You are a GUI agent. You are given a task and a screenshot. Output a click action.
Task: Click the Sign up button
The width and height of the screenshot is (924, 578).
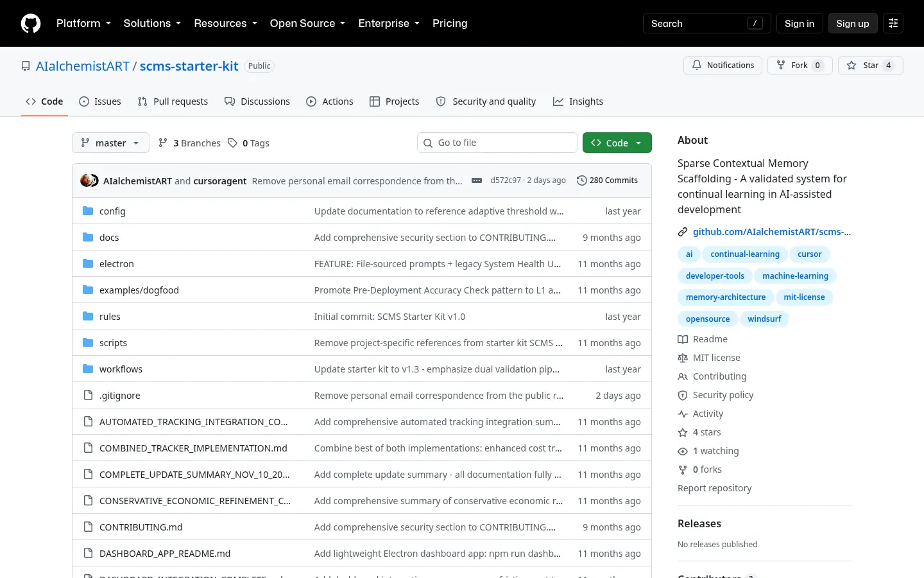[852, 23]
